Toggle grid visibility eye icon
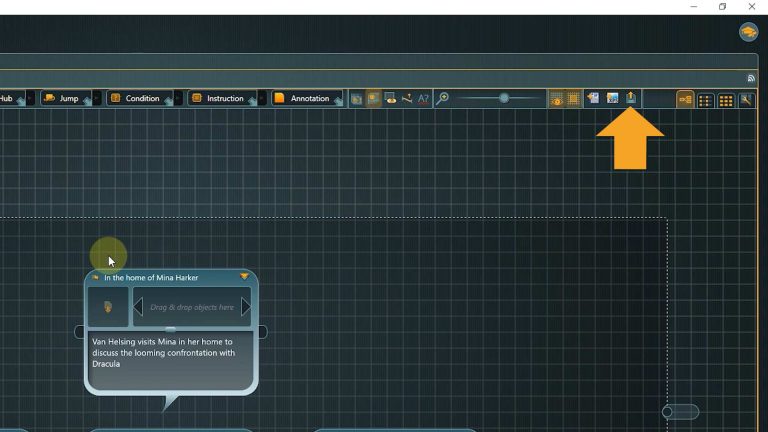Image resolution: width=768 pixels, height=432 pixels. [556, 99]
